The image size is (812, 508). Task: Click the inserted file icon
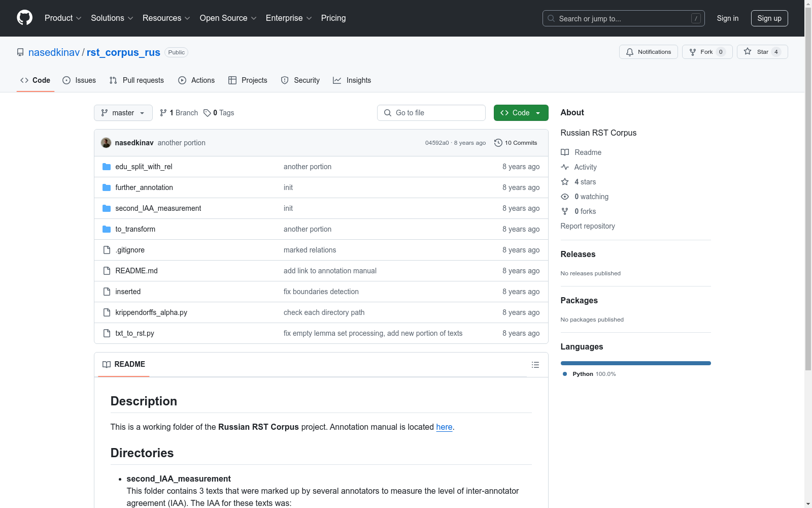tap(107, 292)
